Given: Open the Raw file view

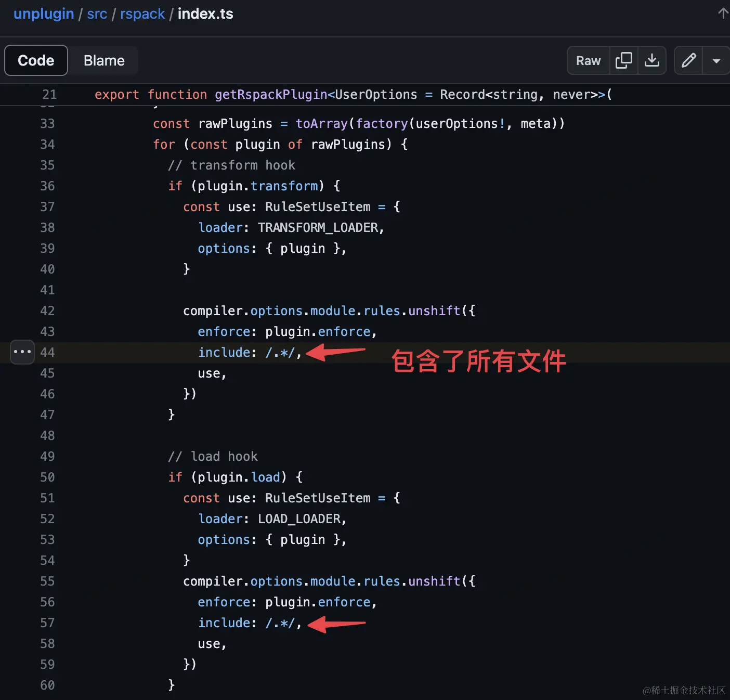Looking at the screenshot, I should pyautogui.click(x=588, y=60).
